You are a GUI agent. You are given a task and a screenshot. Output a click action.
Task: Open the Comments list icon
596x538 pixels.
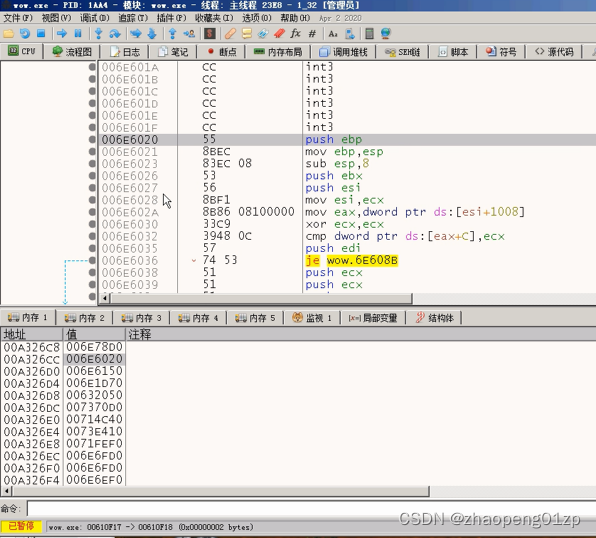point(247,33)
